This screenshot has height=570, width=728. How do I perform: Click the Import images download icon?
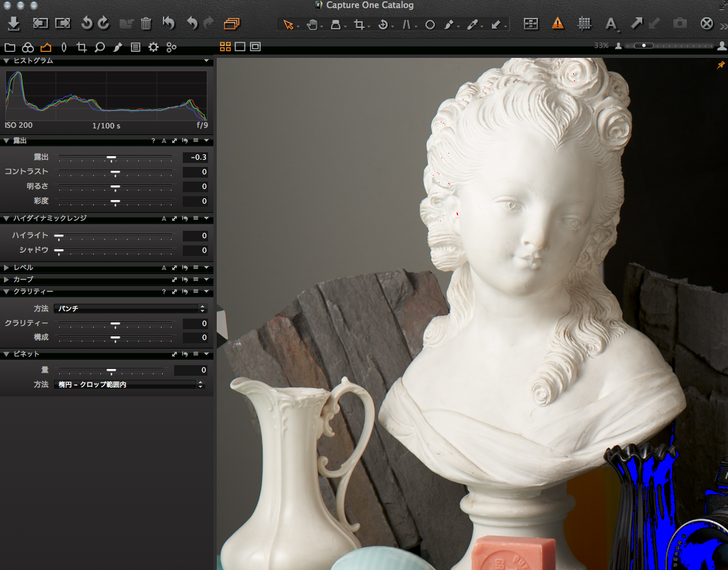(x=14, y=24)
